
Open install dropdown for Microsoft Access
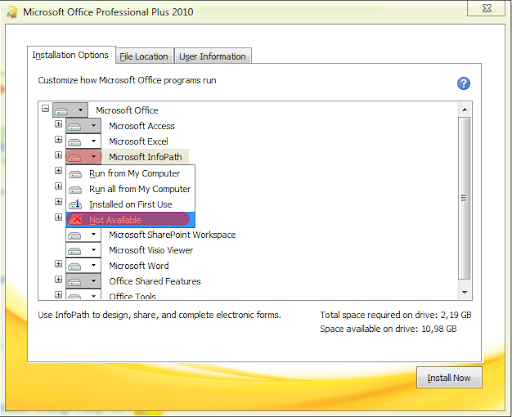pyautogui.click(x=94, y=126)
